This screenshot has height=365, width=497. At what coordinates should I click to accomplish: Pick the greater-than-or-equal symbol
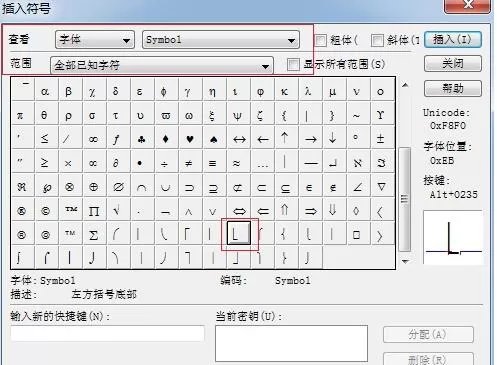pos(47,162)
